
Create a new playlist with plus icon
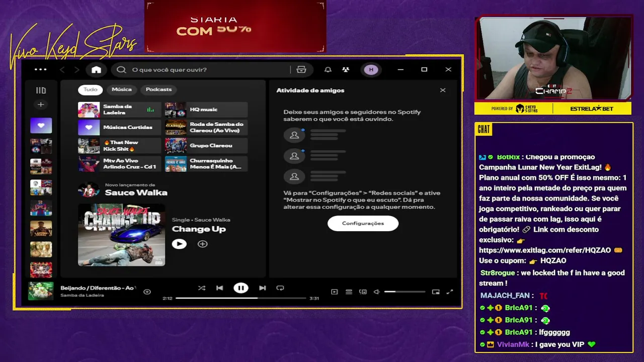[41, 105]
